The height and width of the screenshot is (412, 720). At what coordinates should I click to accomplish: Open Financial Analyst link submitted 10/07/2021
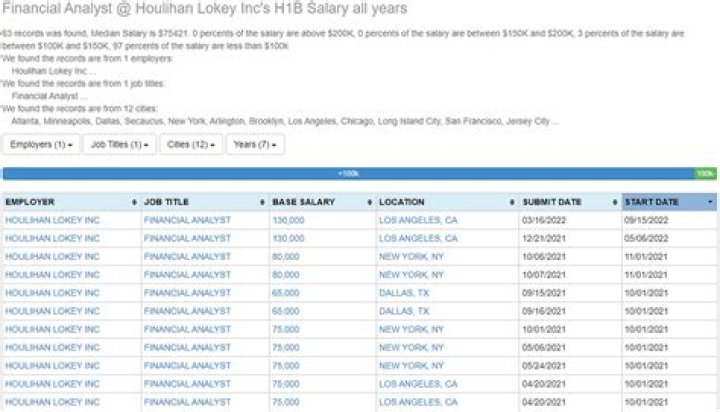tap(187, 275)
